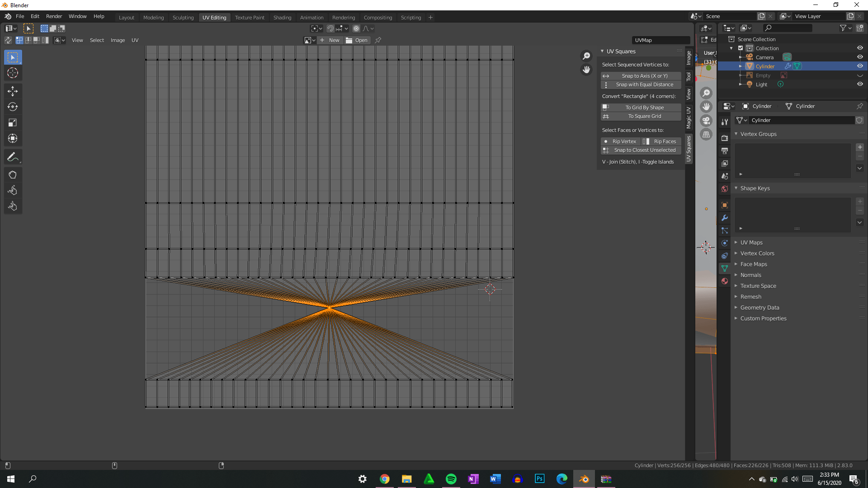Switch to the Shading workspace tab
Screen dimensions: 868x488
(x=282, y=17)
